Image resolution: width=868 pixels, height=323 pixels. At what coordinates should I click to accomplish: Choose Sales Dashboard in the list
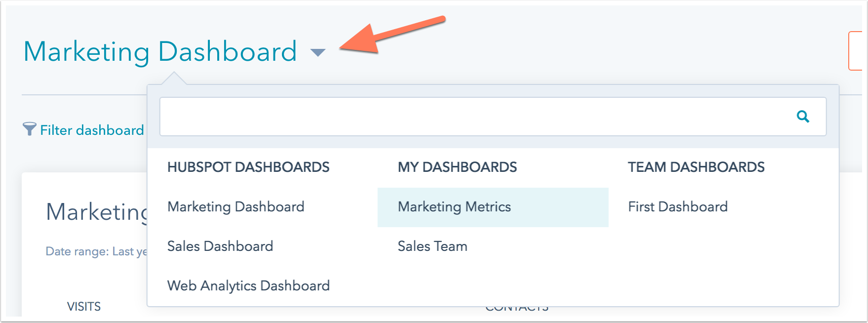click(220, 246)
